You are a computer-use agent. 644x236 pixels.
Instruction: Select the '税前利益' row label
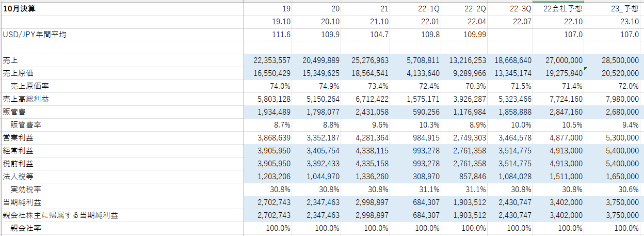[122, 164]
